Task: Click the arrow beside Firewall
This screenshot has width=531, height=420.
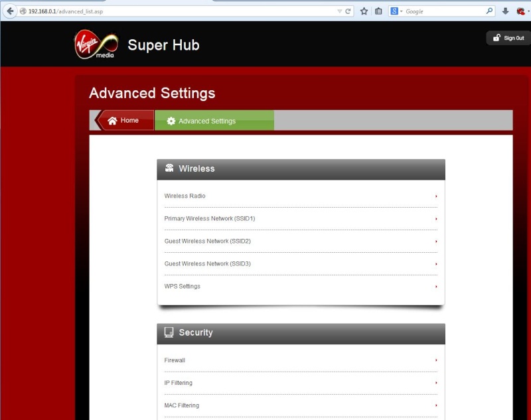Action: [x=436, y=360]
